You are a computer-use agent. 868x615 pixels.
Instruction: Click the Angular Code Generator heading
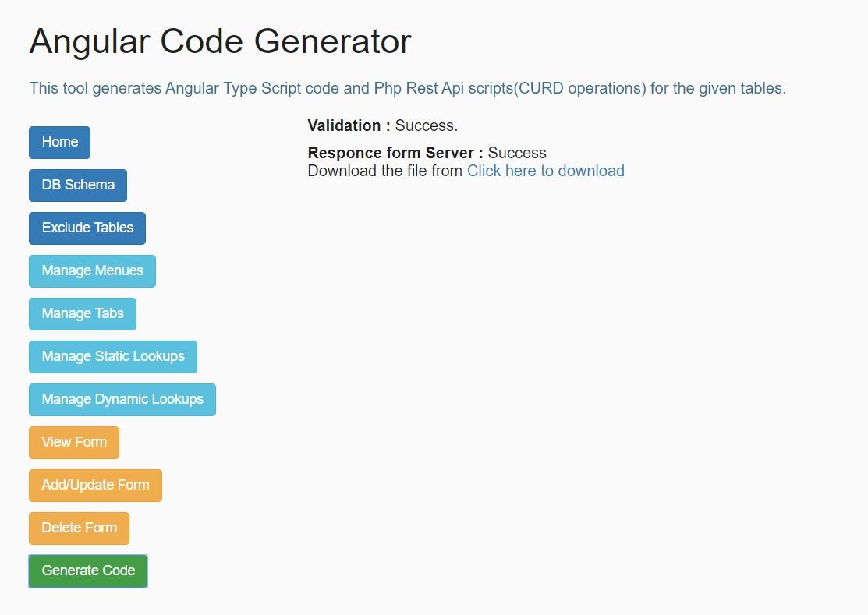click(x=220, y=41)
